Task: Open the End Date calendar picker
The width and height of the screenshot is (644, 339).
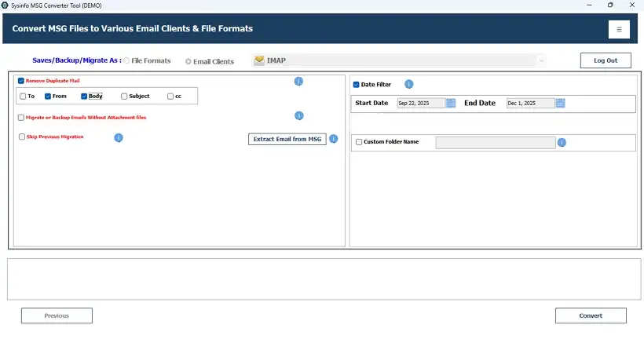Action: (x=560, y=103)
